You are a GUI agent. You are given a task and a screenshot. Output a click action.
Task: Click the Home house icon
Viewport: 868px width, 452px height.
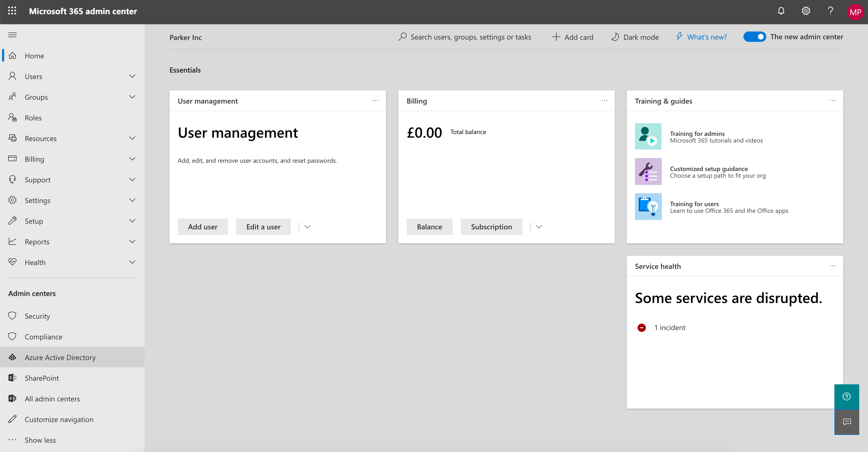click(12, 56)
